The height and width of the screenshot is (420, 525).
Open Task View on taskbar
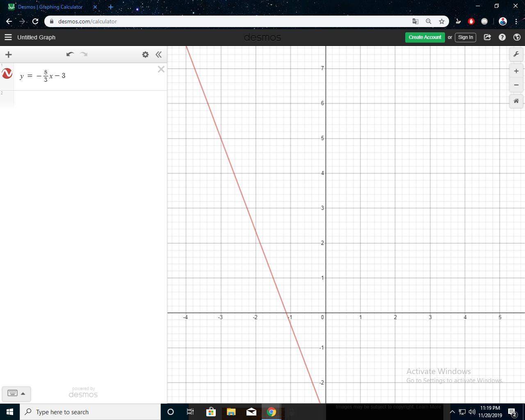coord(190,412)
